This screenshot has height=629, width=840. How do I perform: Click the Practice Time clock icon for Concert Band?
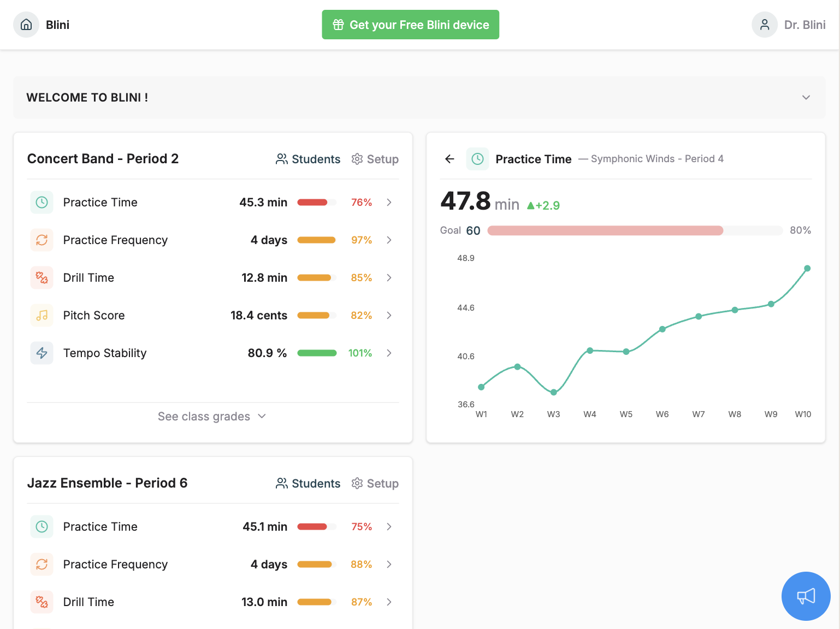click(x=42, y=202)
